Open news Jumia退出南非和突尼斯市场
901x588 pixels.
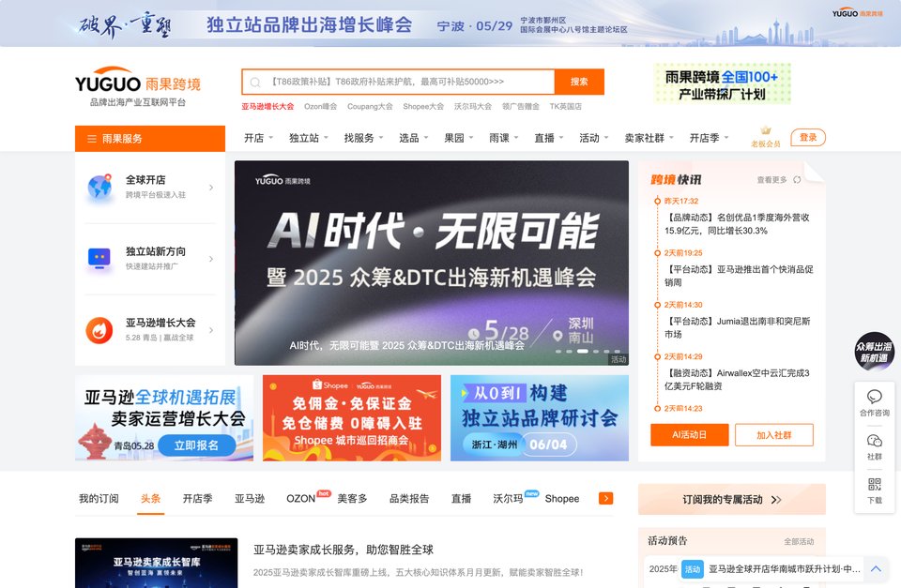pos(738,327)
